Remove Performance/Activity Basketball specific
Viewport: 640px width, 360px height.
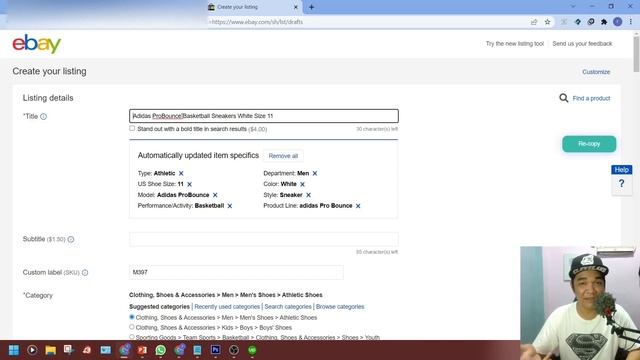(230, 206)
